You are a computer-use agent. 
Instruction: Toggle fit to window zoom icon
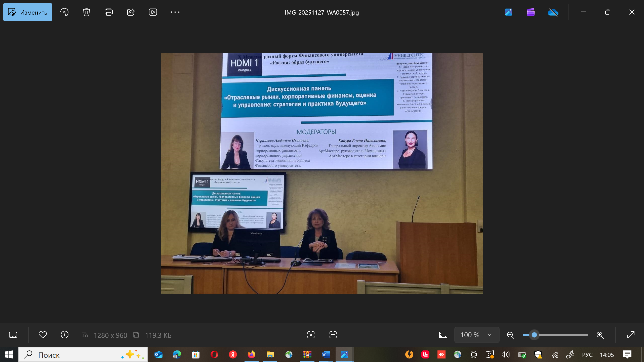(443, 335)
